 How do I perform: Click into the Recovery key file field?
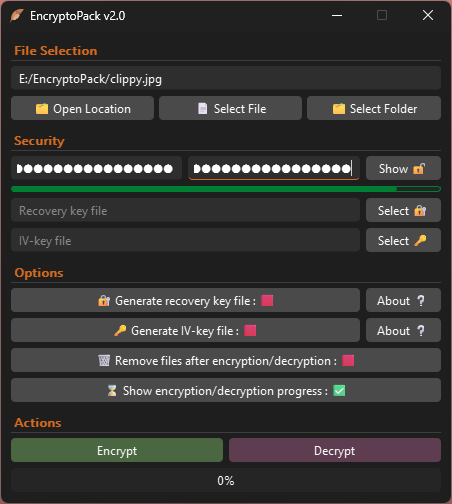(x=185, y=210)
